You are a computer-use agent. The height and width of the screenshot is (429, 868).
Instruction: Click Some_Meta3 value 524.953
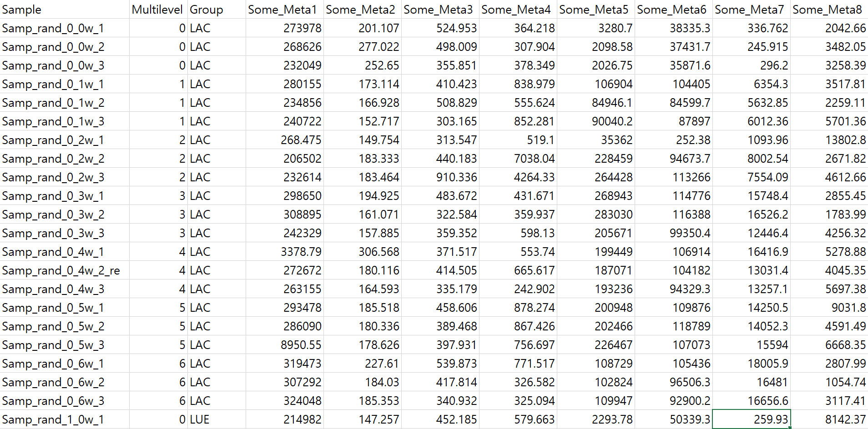[x=440, y=28]
